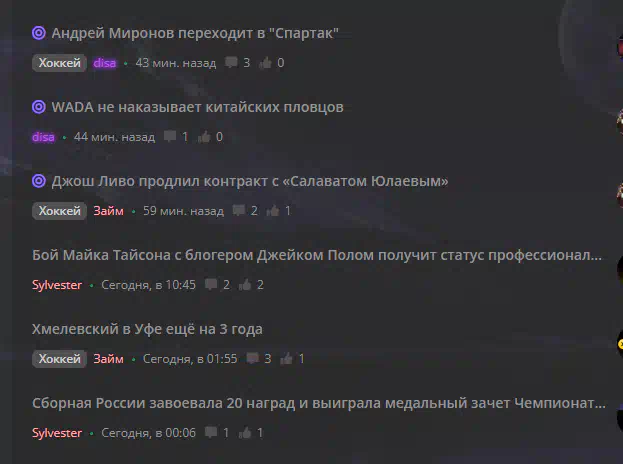Open thread WADA не наказывает китайских пловцов
The width and height of the screenshot is (623, 464).
(x=197, y=107)
